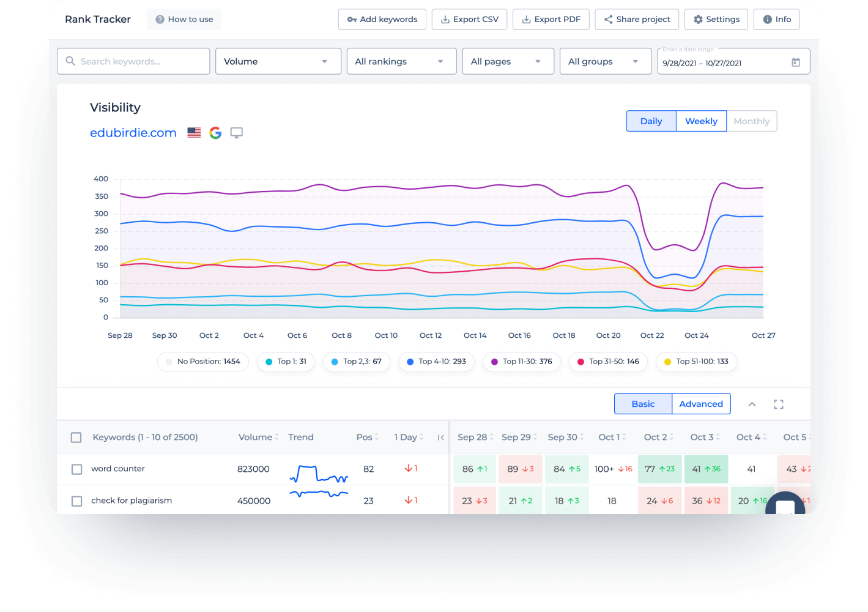Sort by the Sep 29 column header
The image size is (868, 612).
pyautogui.click(x=519, y=437)
